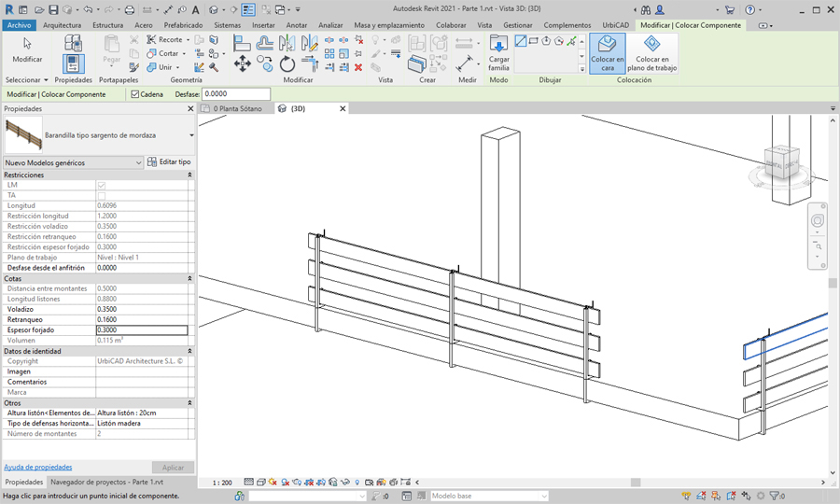The width and height of the screenshot is (840, 504).
Task: Click the Rotate tool in Modificar panel
Action: pos(287,63)
